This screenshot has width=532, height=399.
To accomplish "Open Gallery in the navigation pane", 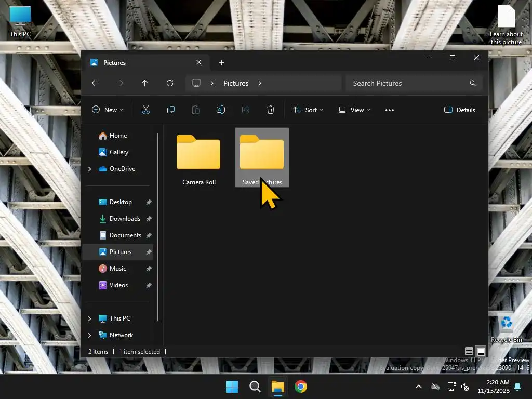I will point(118,152).
